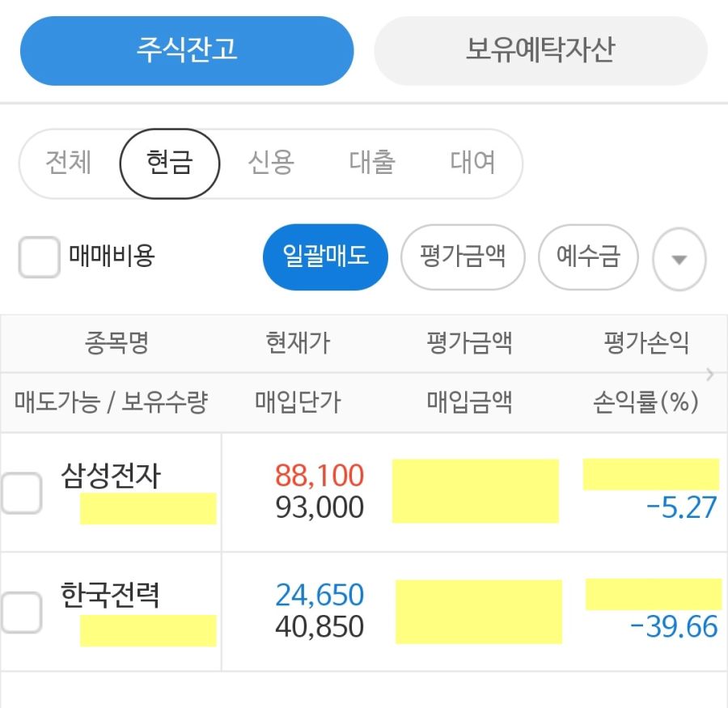This screenshot has height=708, width=728.
Task: Click the 손익률(%) column header
Action: [x=647, y=401]
